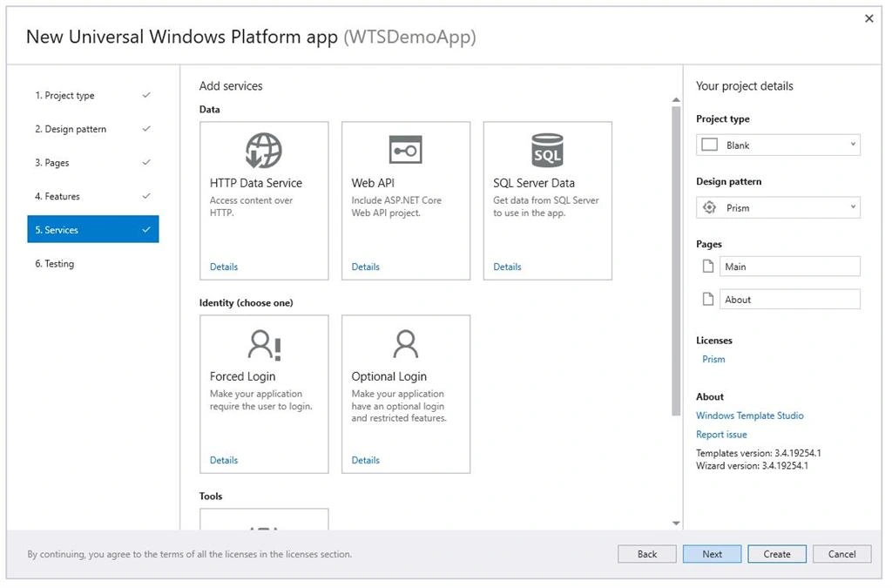Select the HTTP Data Service globe icon
The width and height of the screenshot is (892, 588).
(x=263, y=151)
